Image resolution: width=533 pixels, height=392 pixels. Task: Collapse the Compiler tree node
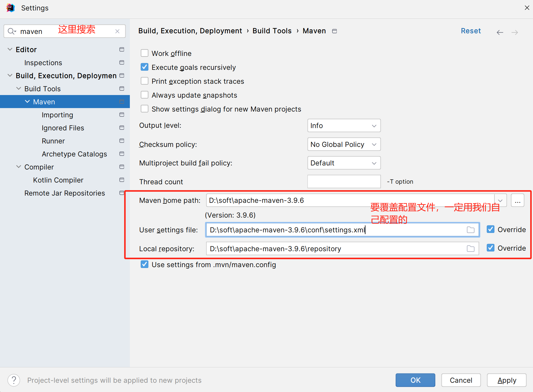point(19,167)
